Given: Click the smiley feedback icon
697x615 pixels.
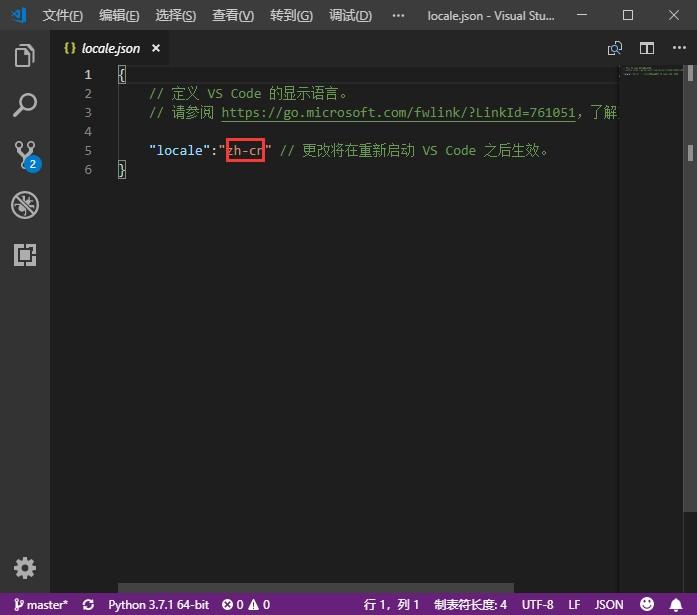Looking at the screenshot, I should [x=647, y=604].
